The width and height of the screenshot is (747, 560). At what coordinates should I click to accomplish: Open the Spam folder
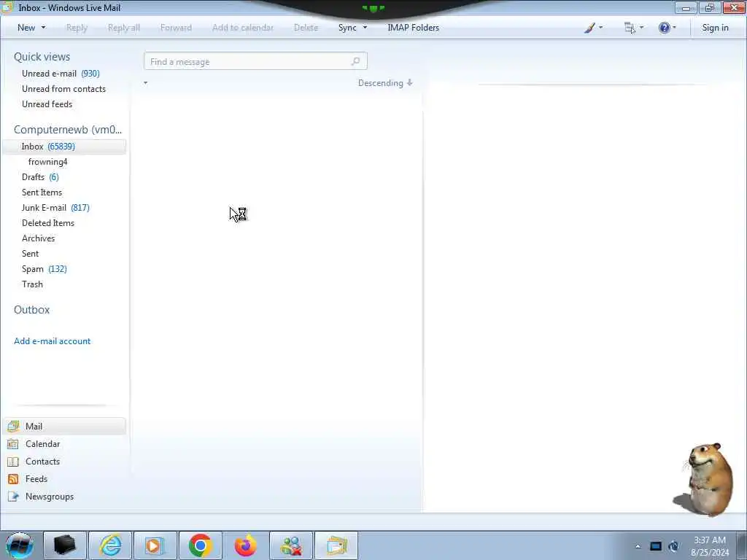click(x=44, y=269)
